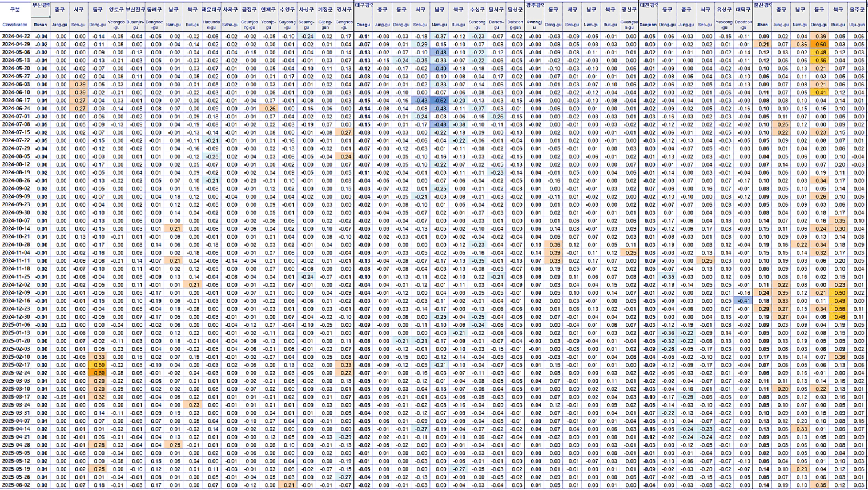868x490 pixels.
Task: Select the Gangseo-gu column header
Action: (x=344, y=25)
